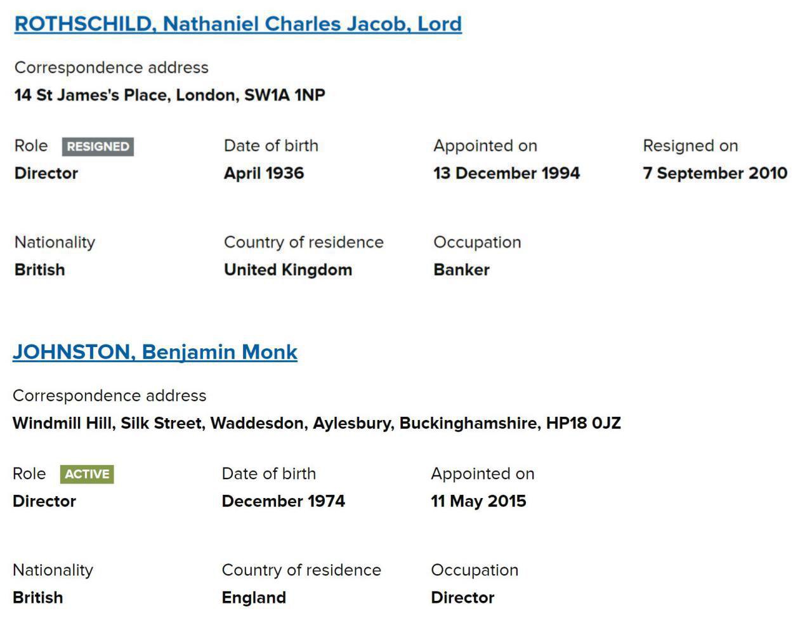
Task: Click the RESIGNED status badge
Action: pyautogui.click(x=98, y=147)
